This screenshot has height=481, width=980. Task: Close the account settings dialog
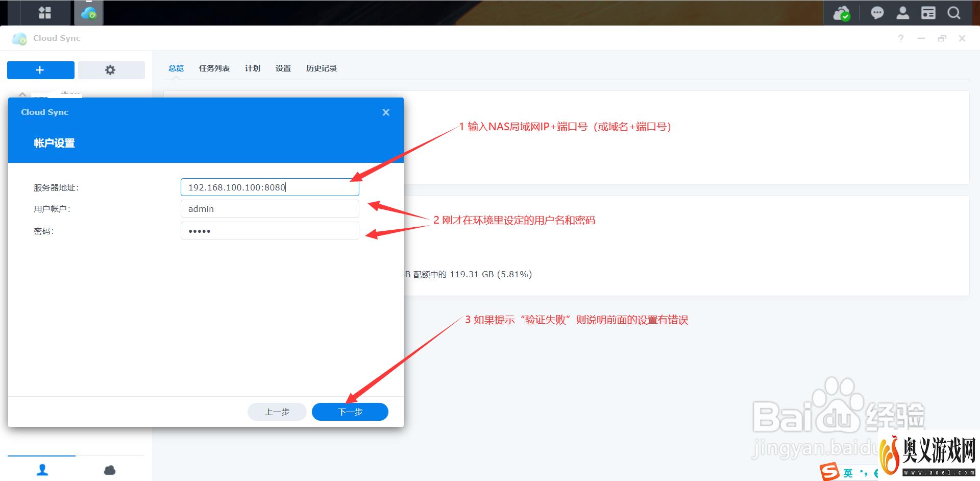coord(386,112)
